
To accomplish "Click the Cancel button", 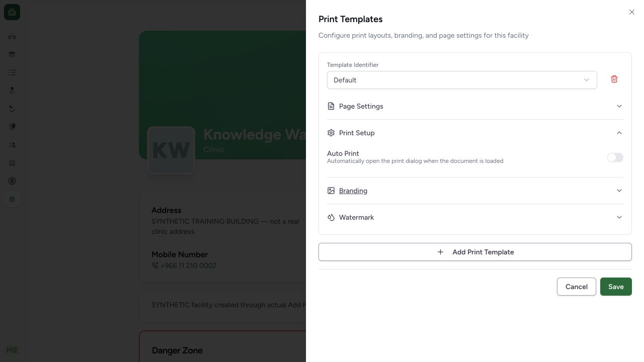I will pos(576,287).
